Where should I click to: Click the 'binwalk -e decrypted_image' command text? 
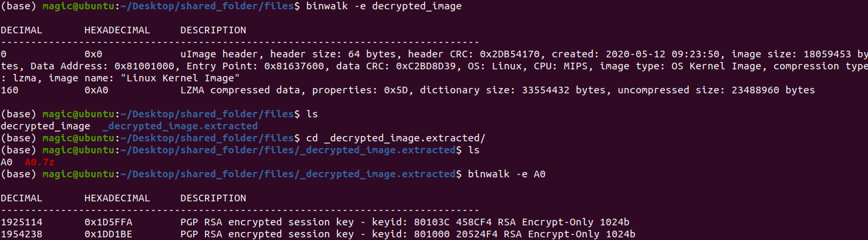383,6
